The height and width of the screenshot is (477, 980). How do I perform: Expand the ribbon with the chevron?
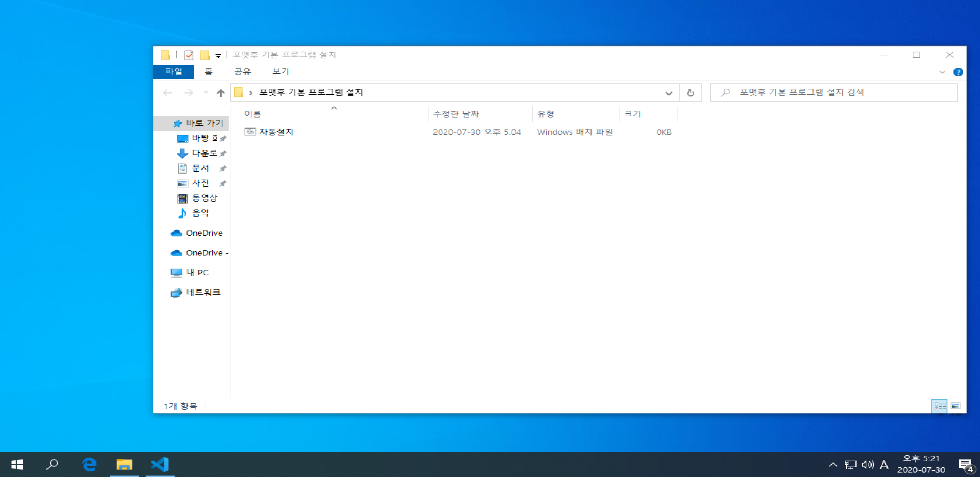point(942,72)
